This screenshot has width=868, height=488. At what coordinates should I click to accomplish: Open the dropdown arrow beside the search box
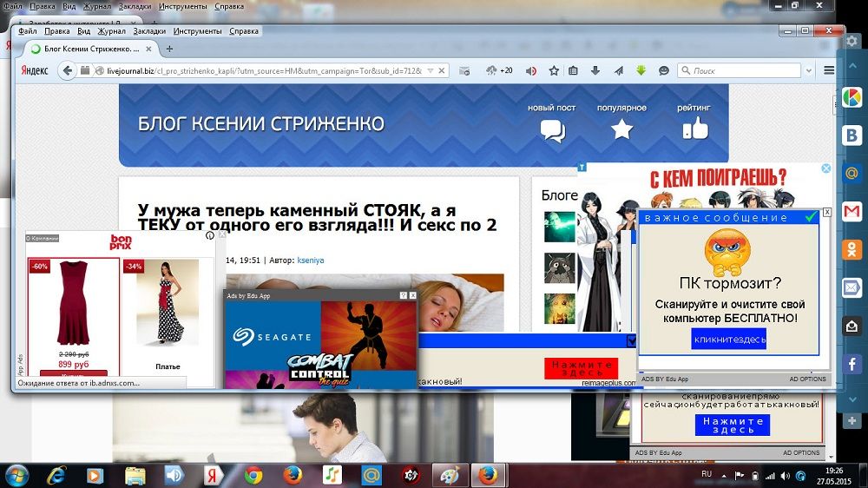click(809, 71)
